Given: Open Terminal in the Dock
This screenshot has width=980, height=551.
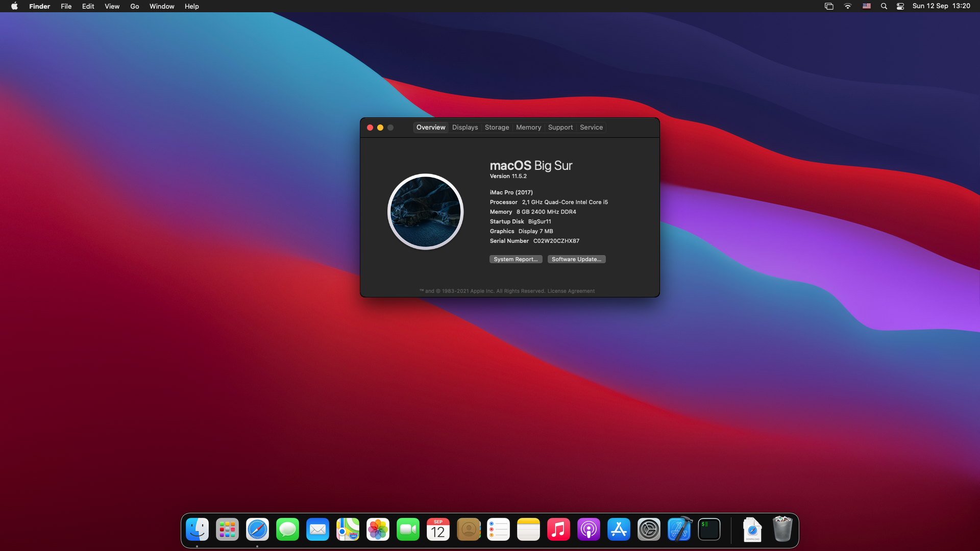Looking at the screenshot, I should pyautogui.click(x=709, y=530).
